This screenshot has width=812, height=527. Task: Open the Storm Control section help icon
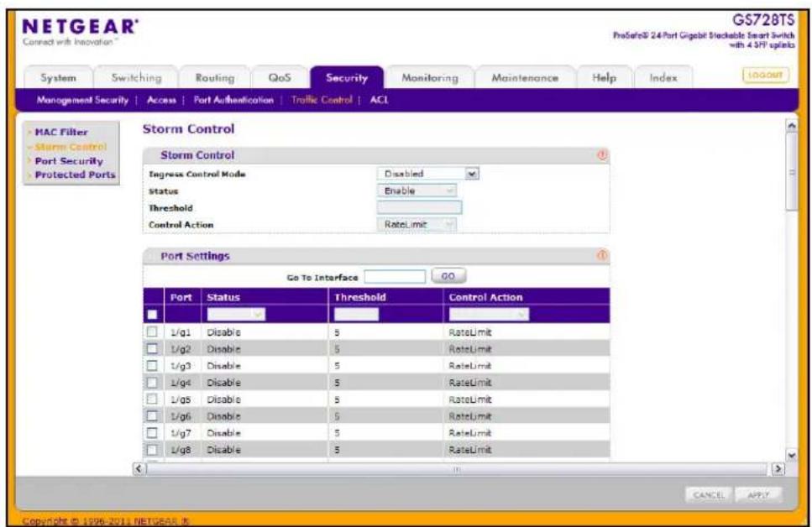602,154
